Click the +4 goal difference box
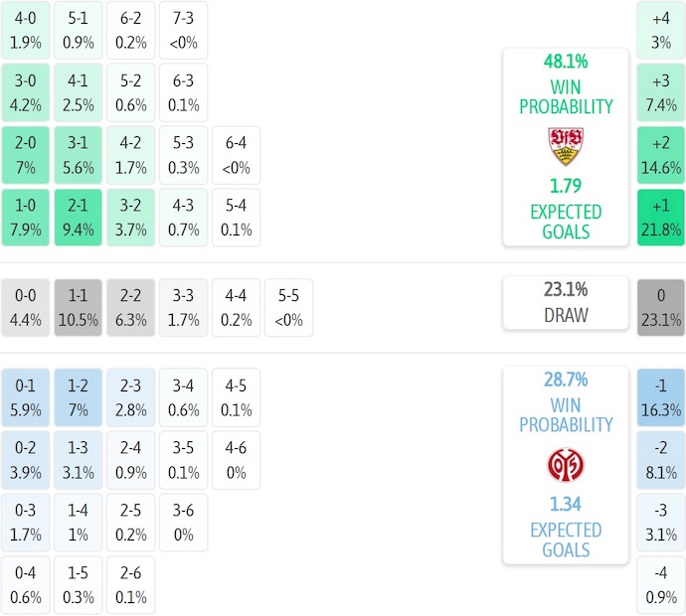This screenshot has width=686, height=616. tap(661, 30)
